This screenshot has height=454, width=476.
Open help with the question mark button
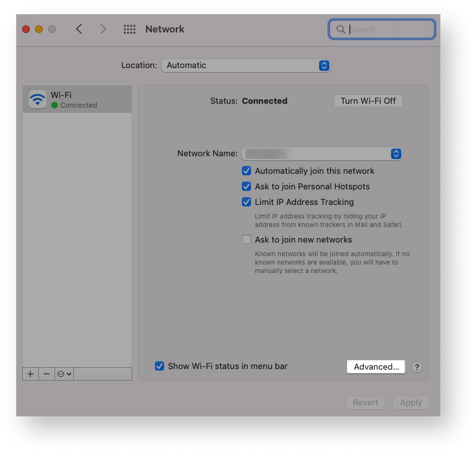417,367
